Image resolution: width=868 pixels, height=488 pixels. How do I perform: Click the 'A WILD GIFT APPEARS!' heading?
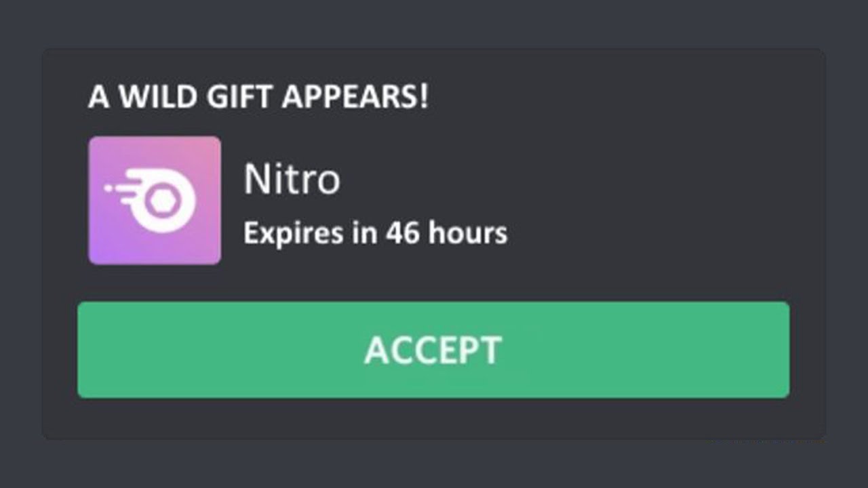click(258, 97)
